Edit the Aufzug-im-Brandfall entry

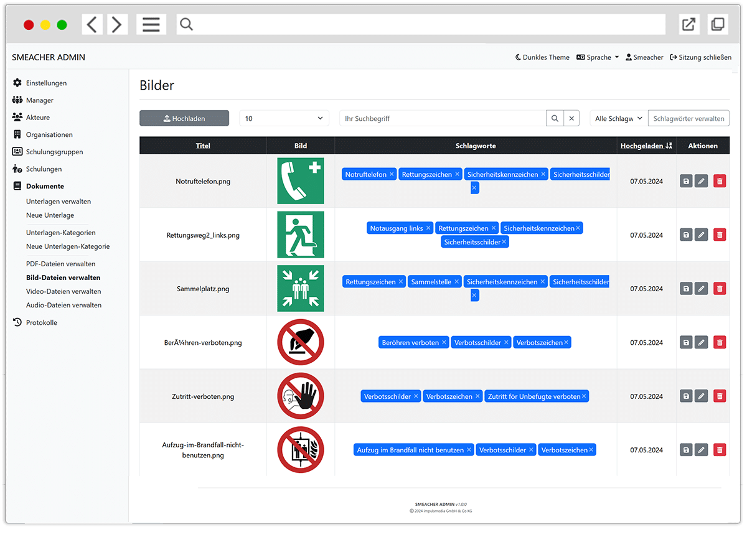(x=702, y=450)
